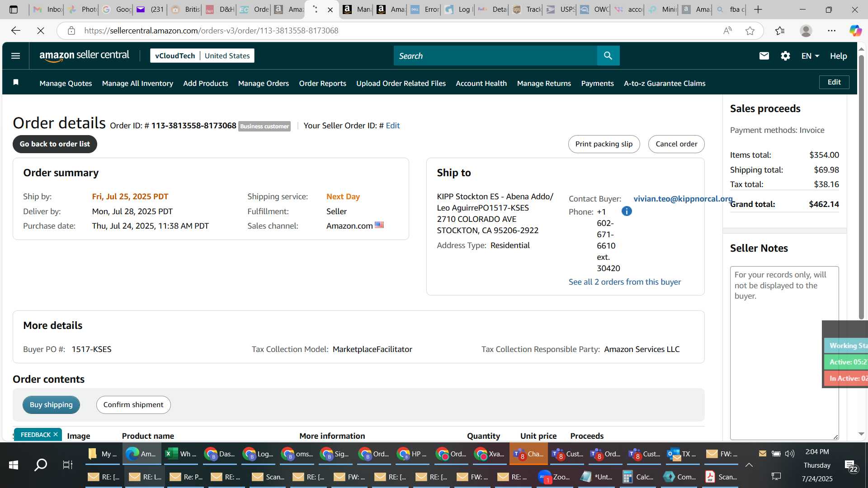Click the Cancel order button
Image resolution: width=868 pixels, height=488 pixels.
pyautogui.click(x=676, y=144)
